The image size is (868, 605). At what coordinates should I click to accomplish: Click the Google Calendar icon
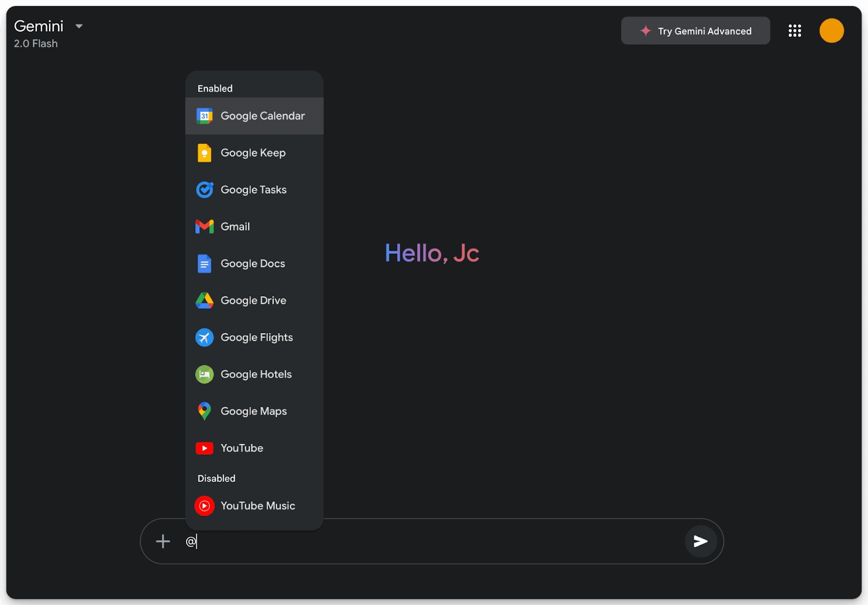(205, 116)
